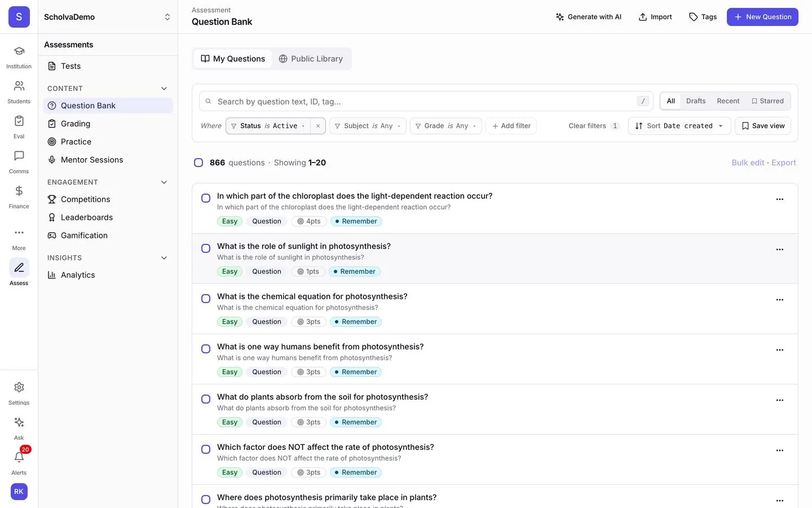
Task: Collapse the ENGAGEMENT section
Action: click(164, 182)
